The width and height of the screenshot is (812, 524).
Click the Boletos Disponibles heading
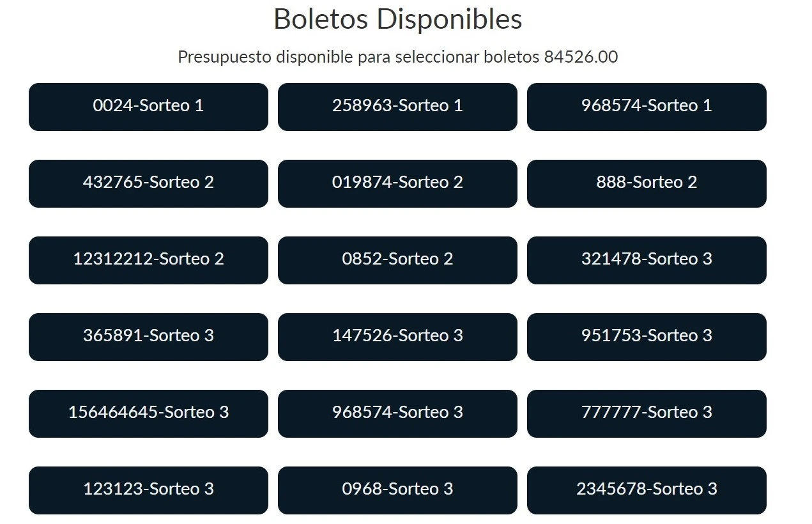coord(398,19)
